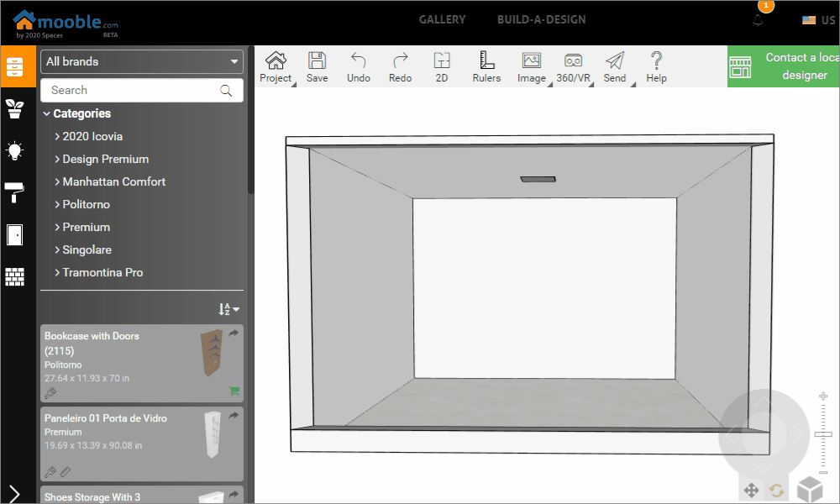Viewport: 840px width, 504px height.
Task: Select the door sidebar icon
Action: coord(14,234)
